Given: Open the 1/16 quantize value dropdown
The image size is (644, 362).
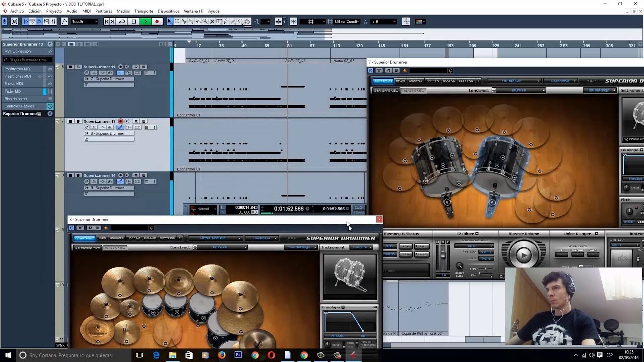Looking at the screenshot, I should click(x=383, y=22).
